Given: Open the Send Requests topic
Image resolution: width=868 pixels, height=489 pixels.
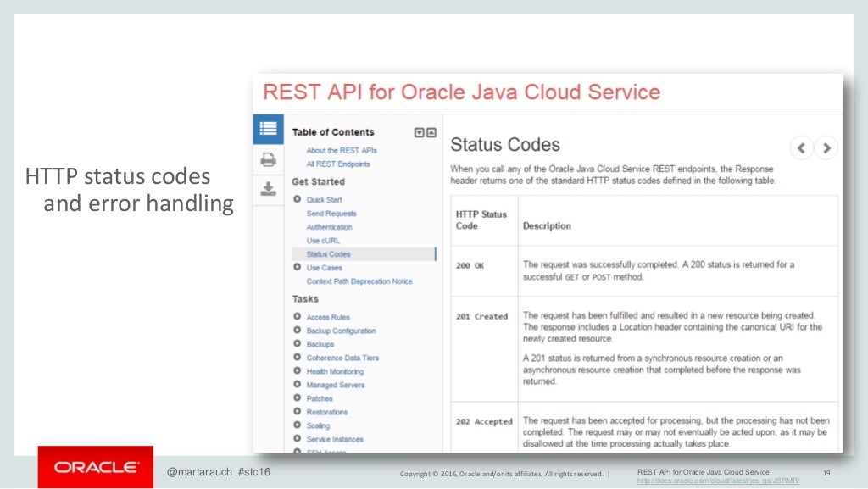Looking at the screenshot, I should [x=331, y=214].
